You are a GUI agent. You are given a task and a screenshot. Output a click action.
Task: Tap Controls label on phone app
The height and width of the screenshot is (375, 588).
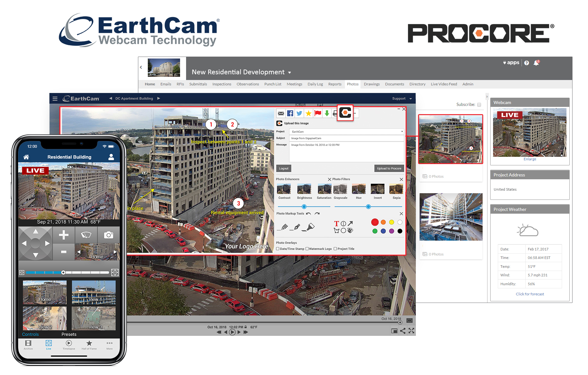click(30, 334)
